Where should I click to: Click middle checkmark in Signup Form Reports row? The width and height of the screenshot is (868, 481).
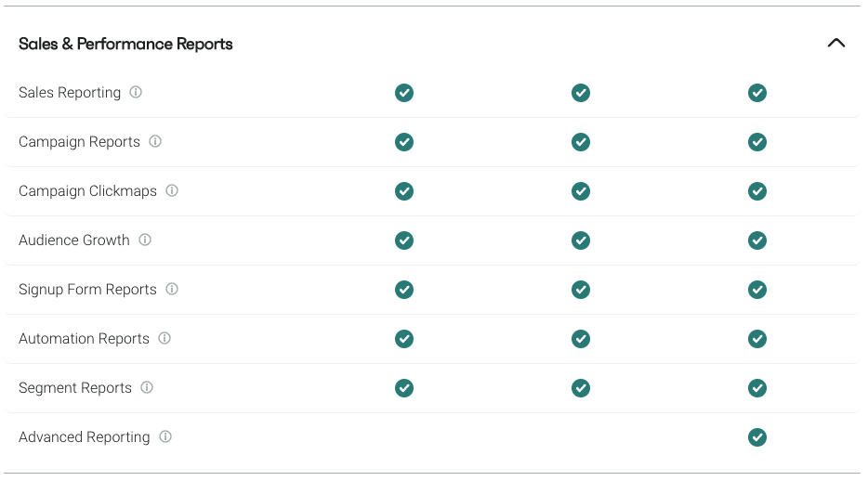click(581, 289)
